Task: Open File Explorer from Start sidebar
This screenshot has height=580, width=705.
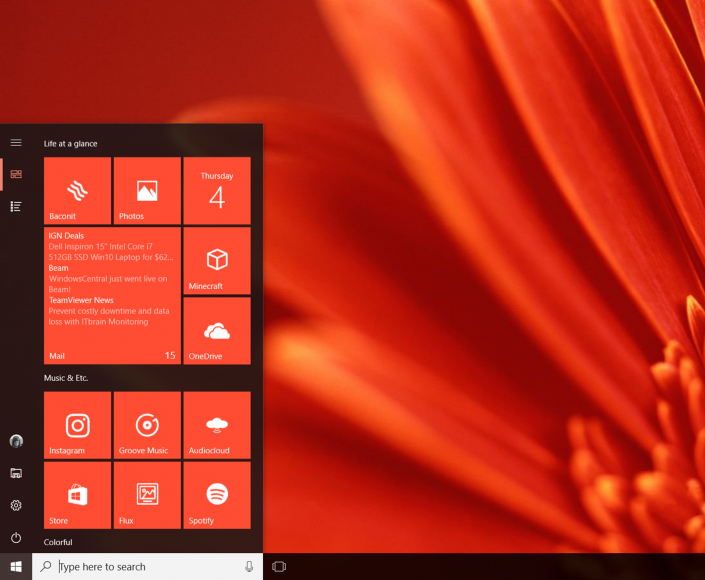Action: (x=16, y=473)
